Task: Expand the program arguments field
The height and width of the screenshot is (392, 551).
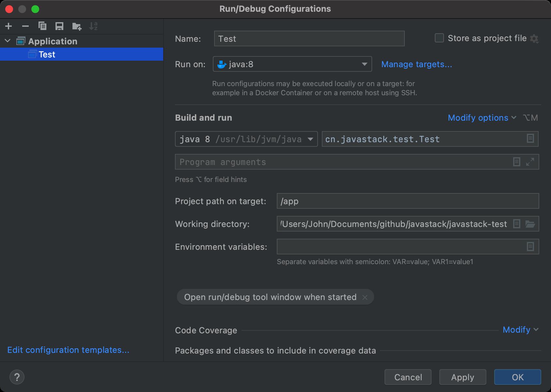Action: tap(530, 162)
